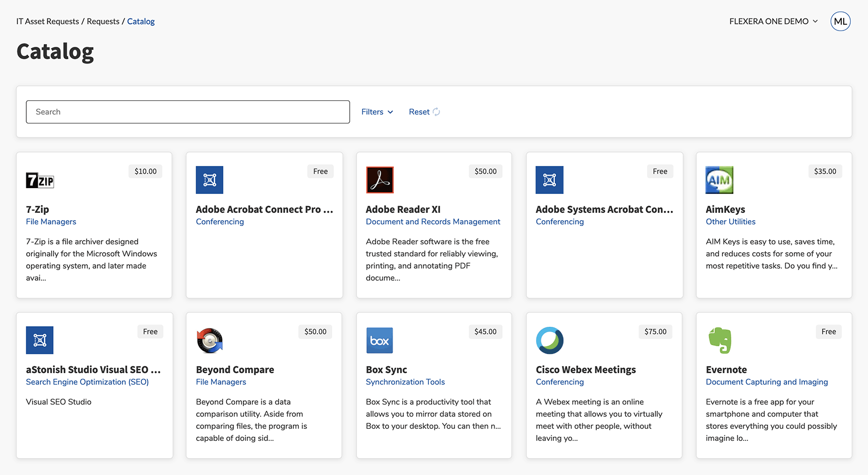Click the Box Sync box icon
Viewport: 868px width, 475px height.
point(380,340)
